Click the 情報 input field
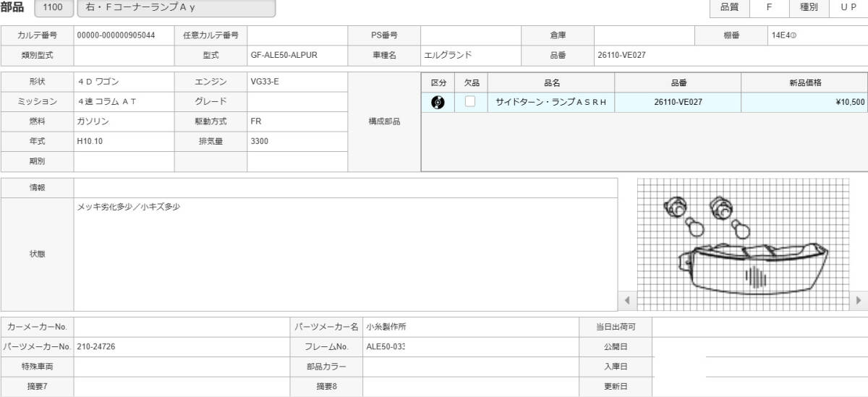868x397 pixels. tap(346, 187)
